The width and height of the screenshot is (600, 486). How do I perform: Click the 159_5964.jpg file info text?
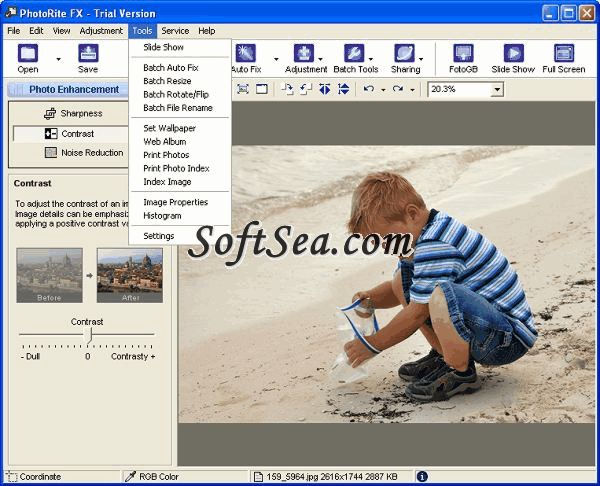click(332, 477)
